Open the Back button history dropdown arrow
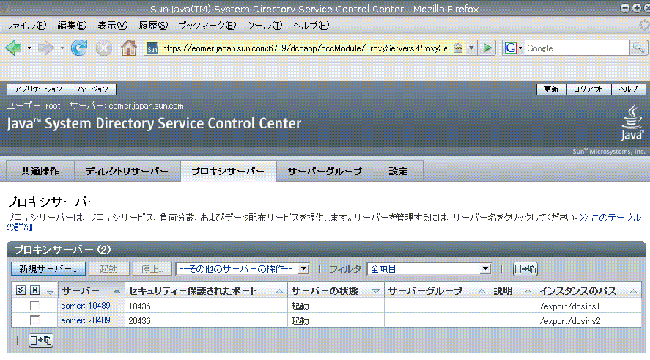This screenshot has height=360, width=650. 29,48
